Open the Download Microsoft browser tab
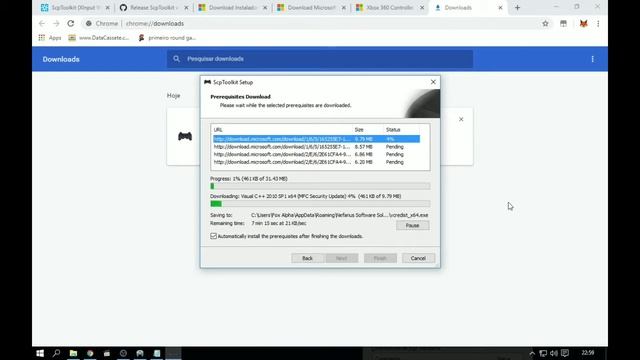 311,8
